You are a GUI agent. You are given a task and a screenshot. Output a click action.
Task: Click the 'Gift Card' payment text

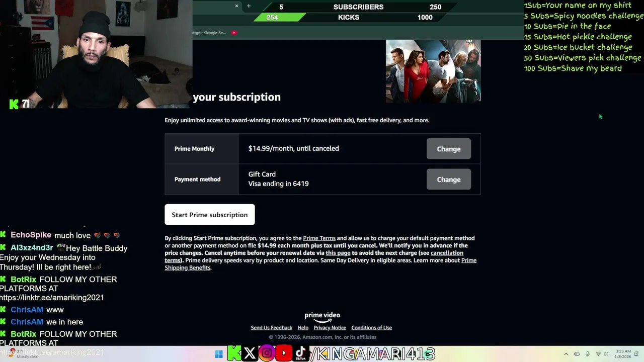click(262, 174)
